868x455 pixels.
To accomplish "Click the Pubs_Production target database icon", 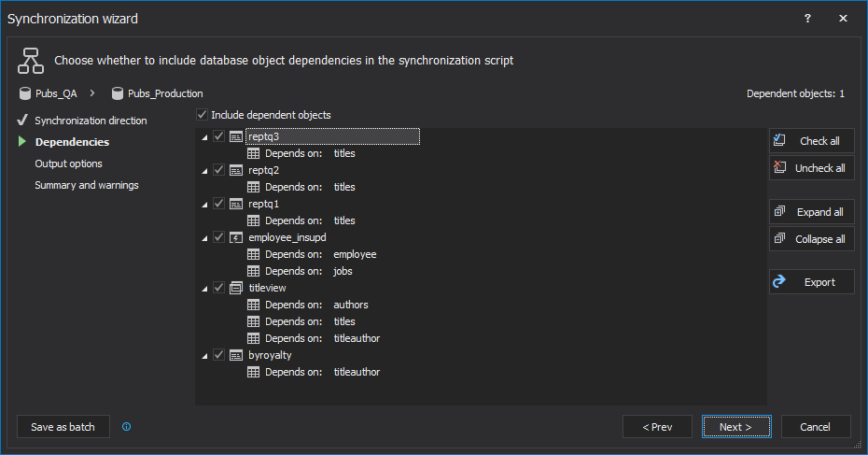I will pyautogui.click(x=118, y=93).
